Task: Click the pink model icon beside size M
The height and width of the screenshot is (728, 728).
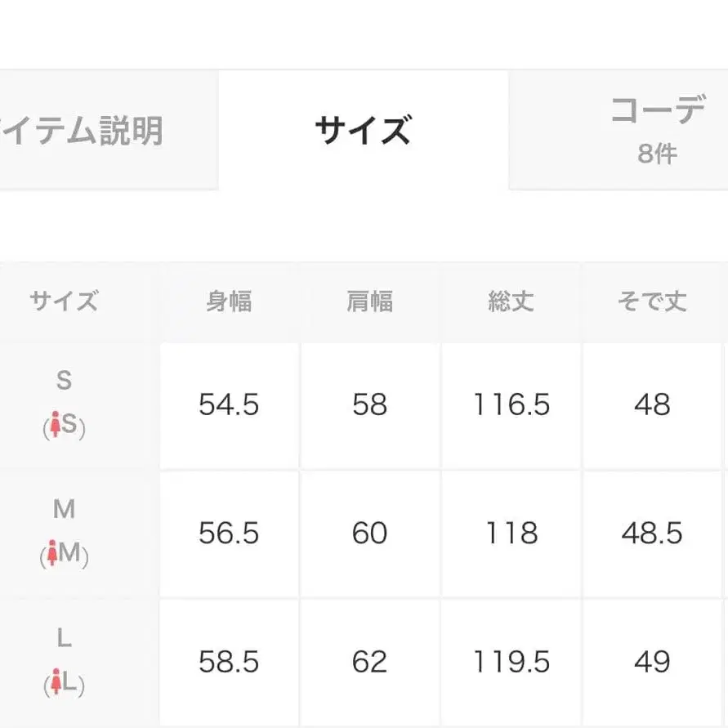Action: [x=52, y=552]
